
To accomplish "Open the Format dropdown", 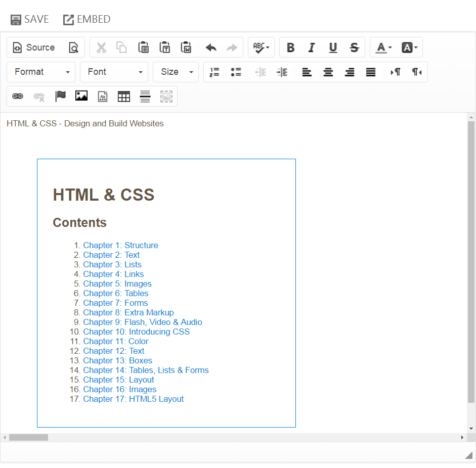I will pyautogui.click(x=41, y=72).
